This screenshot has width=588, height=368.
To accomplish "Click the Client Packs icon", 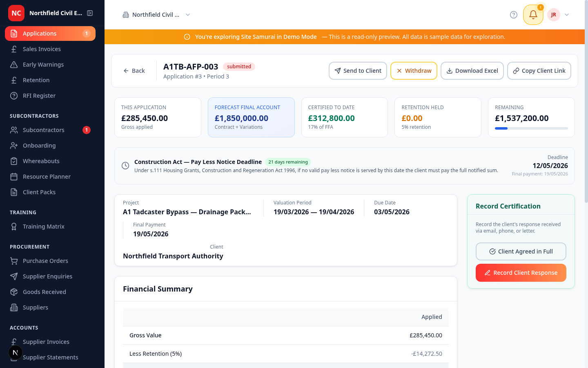I will click(x=14, y=192).
